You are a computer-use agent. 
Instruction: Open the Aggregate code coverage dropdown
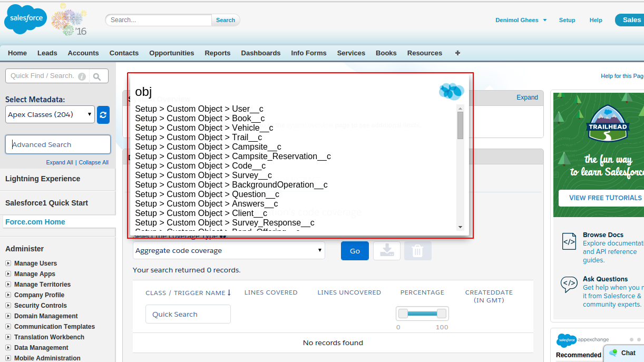pos(229,251)
